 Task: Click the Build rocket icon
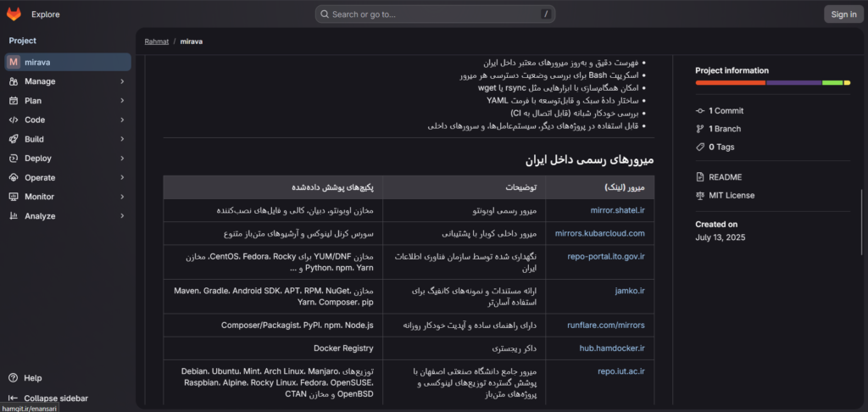pyautogui.click(x=14, y=139)
